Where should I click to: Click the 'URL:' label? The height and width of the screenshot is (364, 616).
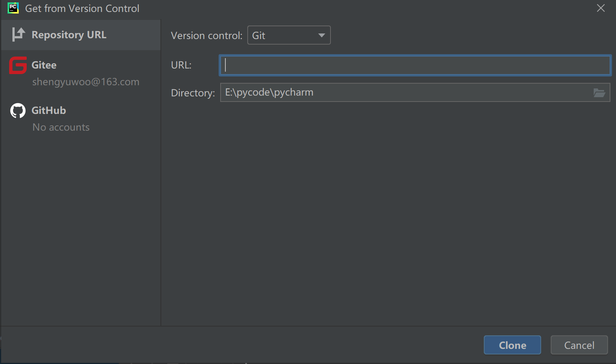[x=181, y=65]
